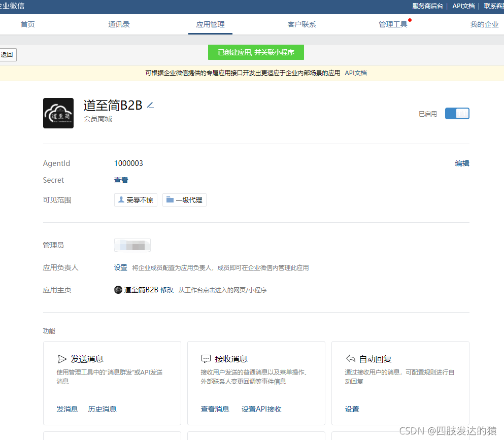Open the 查看消息 link
This screenshot has height=440, width=504.
coord(215,409)
